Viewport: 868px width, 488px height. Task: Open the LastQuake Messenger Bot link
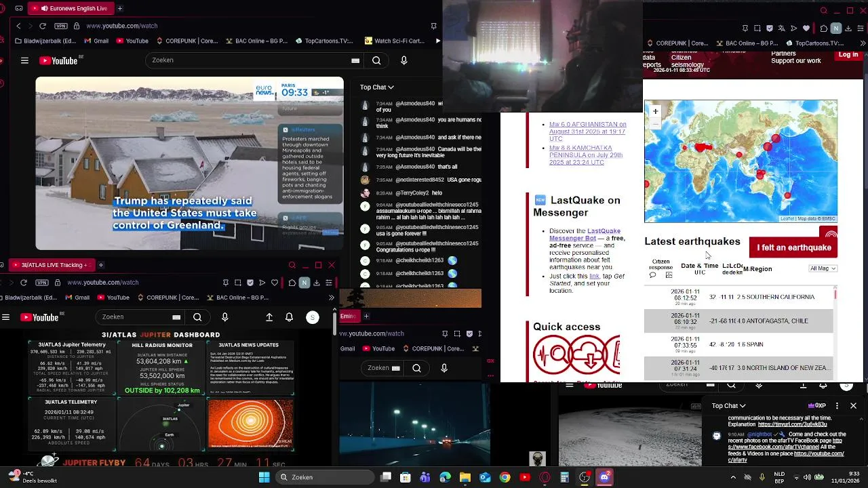click(585, 235)
